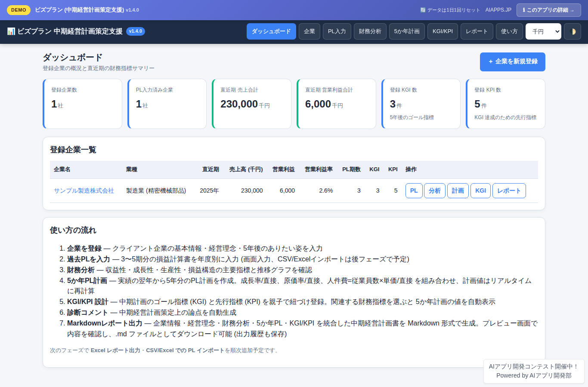Click 使い方の流れ heading
The height and width of the screenshot is (387, 588).
click(73, 230)
